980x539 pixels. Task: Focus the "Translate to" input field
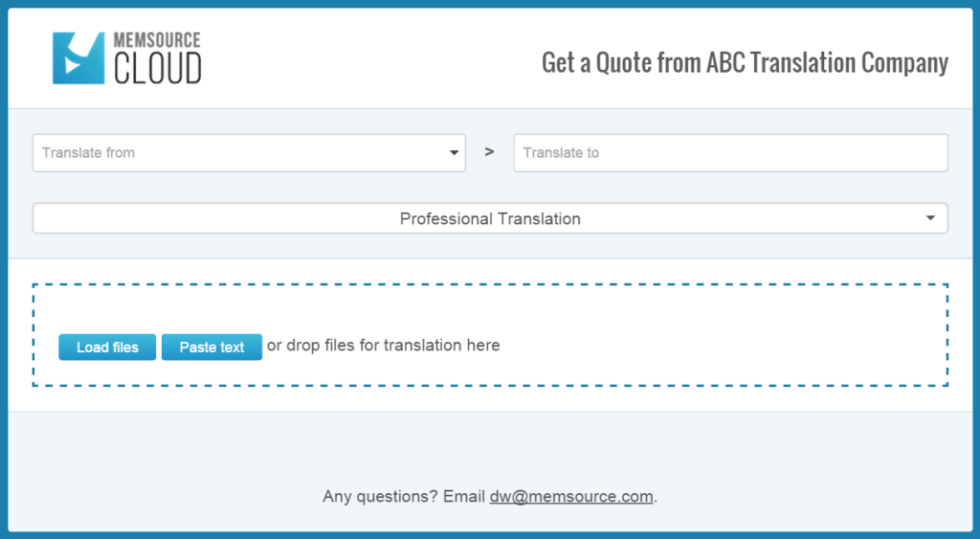click(x=730, y=153)
